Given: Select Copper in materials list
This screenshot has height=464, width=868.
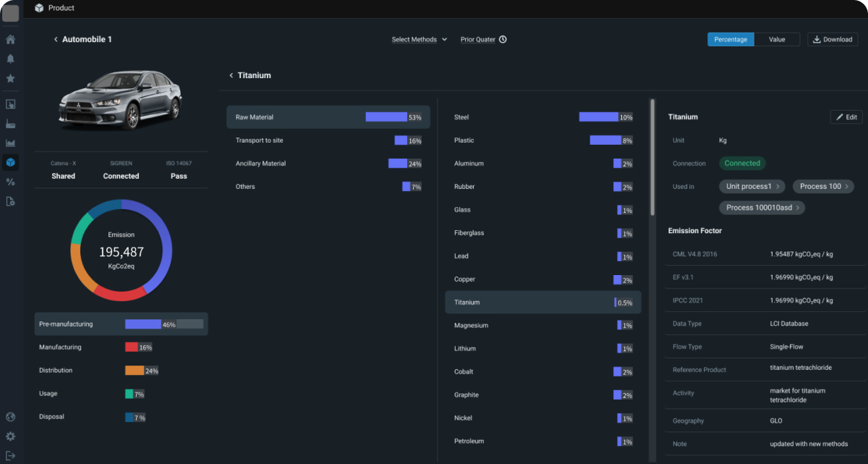Looking at the screenshot, I should 543,279.
